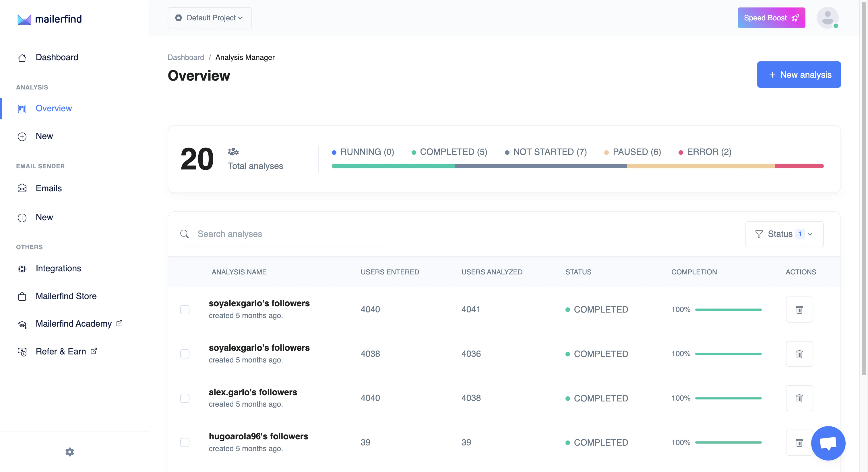This screenshot has width=868, height=472.
Task: Click the mailerfind logo
Action: point(49,19)
